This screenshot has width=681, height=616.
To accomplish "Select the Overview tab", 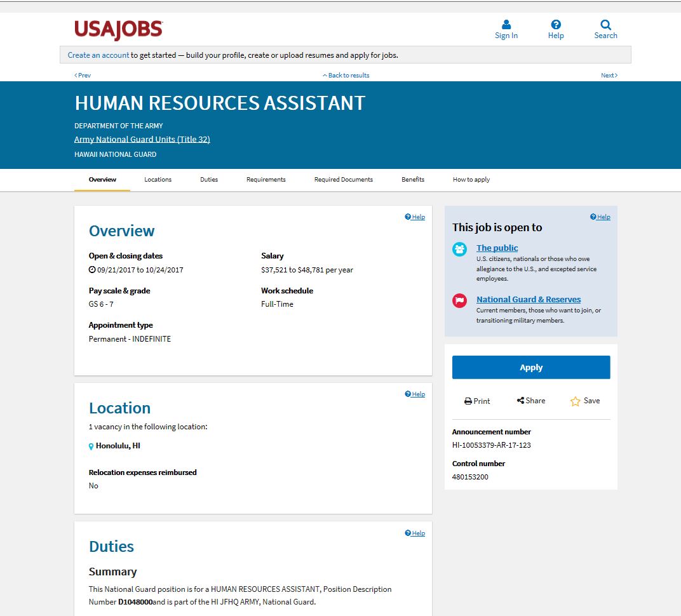I will click(102, 180).
